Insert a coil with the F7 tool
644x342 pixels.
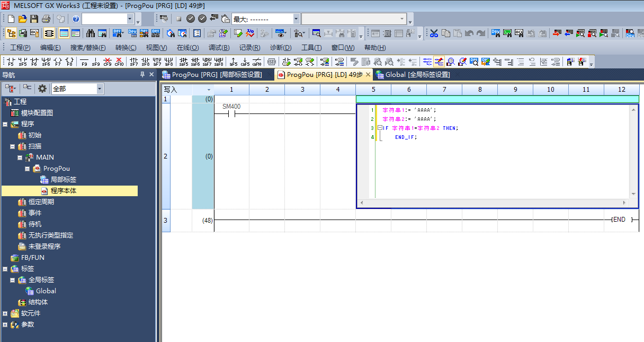(x=58, y=62)
